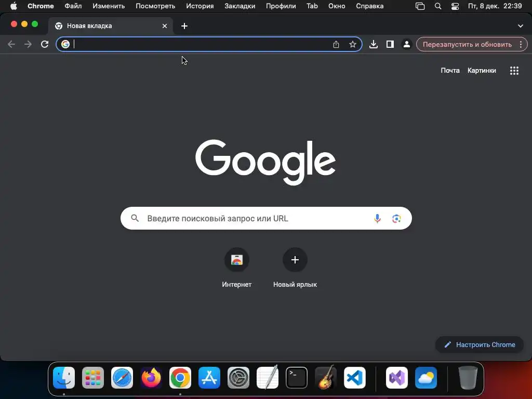Open TextEdit from the Dock
Image resolution: width=532 pixels, height=399 pixels.
pyautogui.click(x=268, y=378)
